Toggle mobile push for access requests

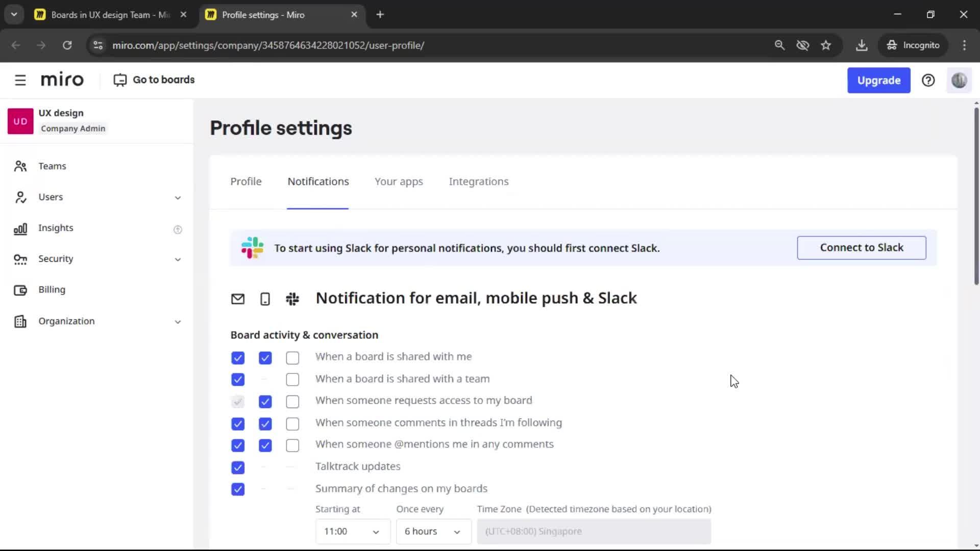(x=265, y=402)
